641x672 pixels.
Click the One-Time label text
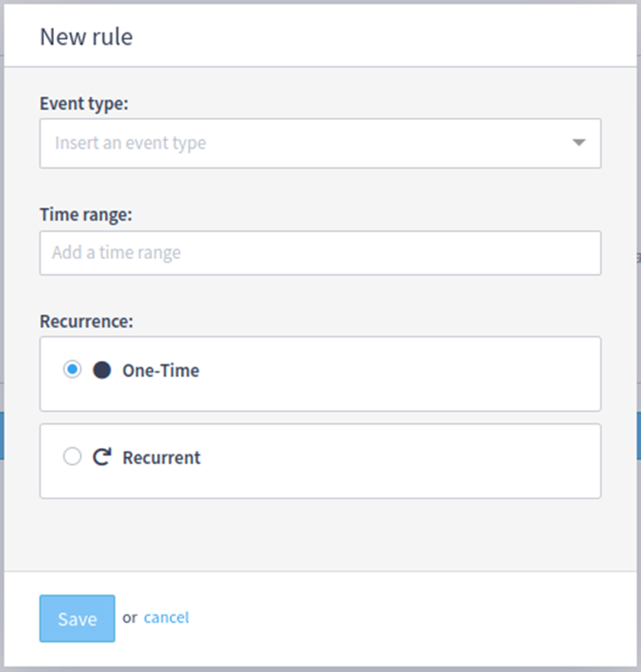click(x=161, y=371)
